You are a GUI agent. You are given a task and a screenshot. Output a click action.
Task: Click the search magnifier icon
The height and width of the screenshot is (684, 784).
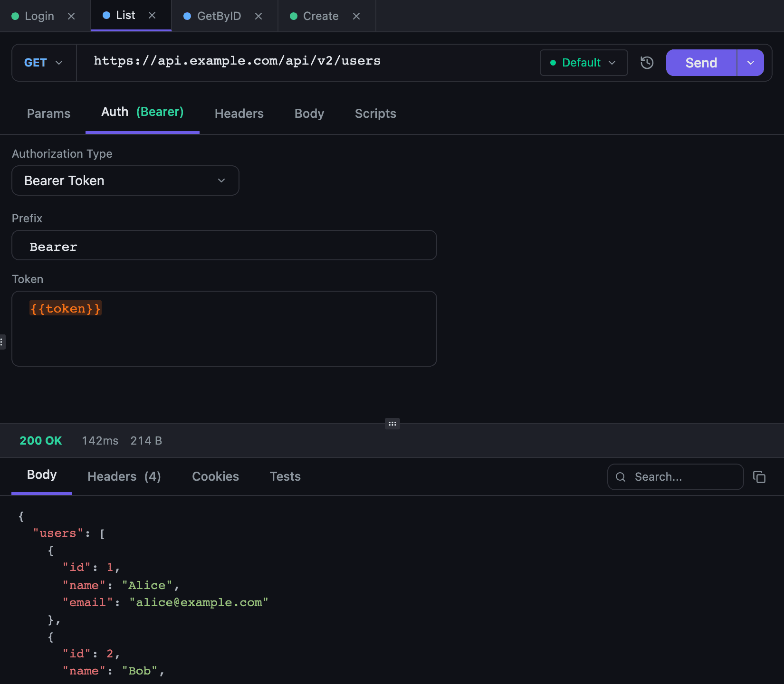(621, 477)
